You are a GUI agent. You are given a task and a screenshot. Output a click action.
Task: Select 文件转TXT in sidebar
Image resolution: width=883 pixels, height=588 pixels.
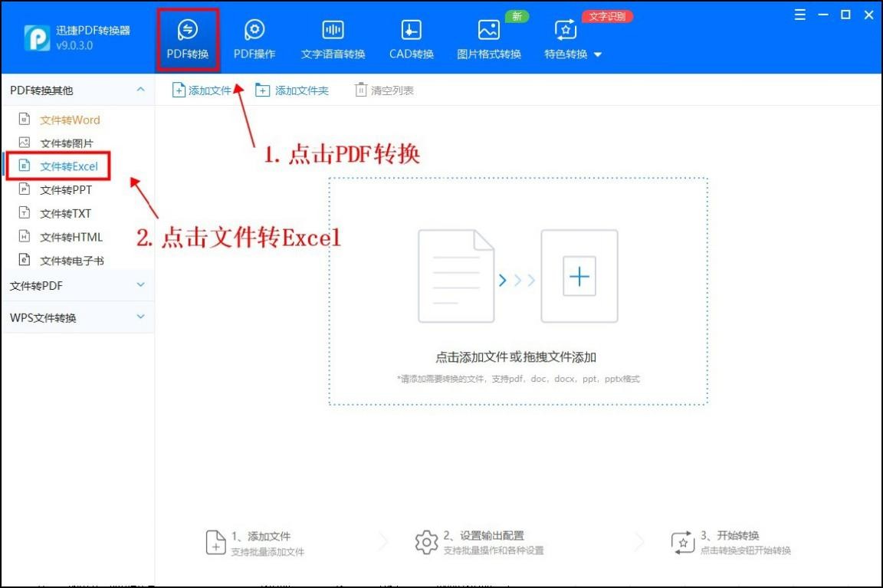pyautogui.click(x=65, y=213)
